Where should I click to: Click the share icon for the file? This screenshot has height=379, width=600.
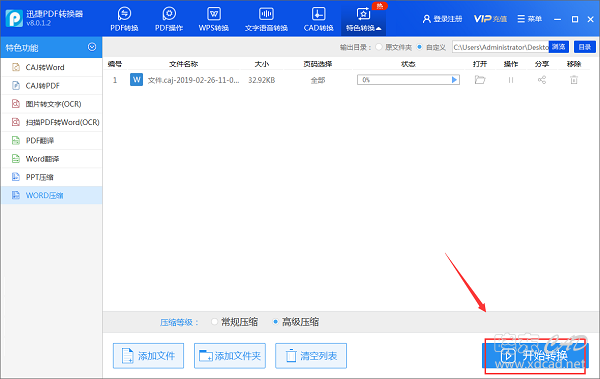click(542, 80)
